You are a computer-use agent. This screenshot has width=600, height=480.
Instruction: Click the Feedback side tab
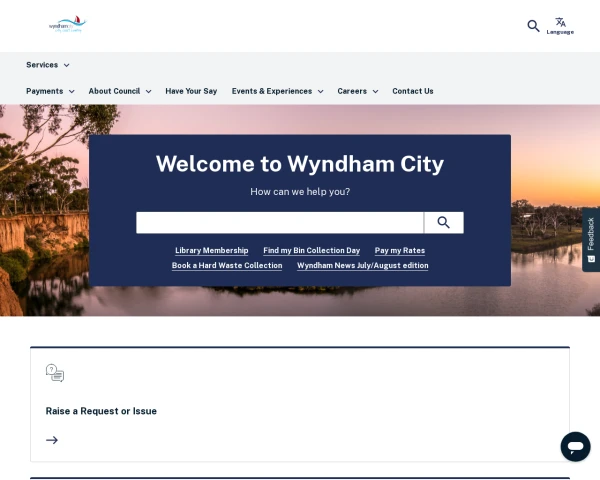click(591, 240)
